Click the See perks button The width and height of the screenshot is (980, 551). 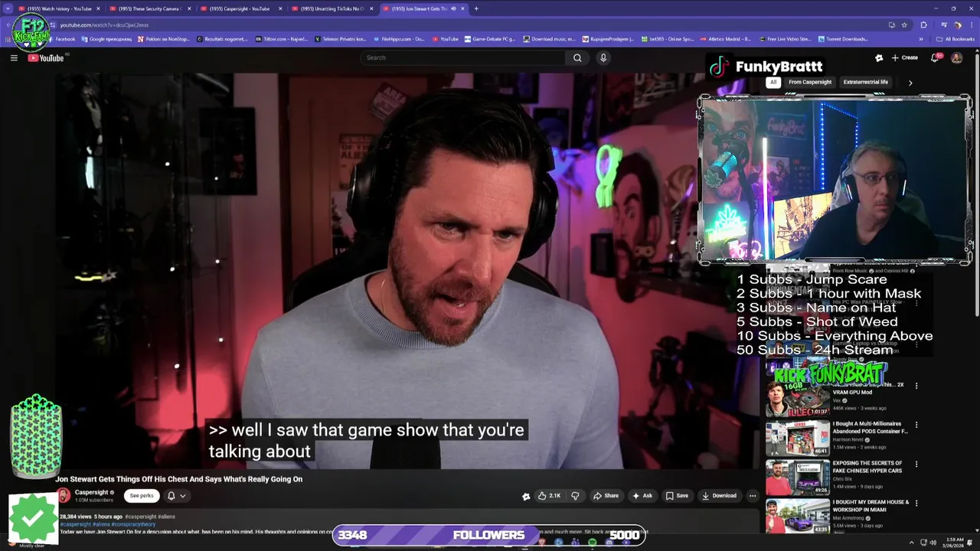pyautogui.click(x=142, y=496)
